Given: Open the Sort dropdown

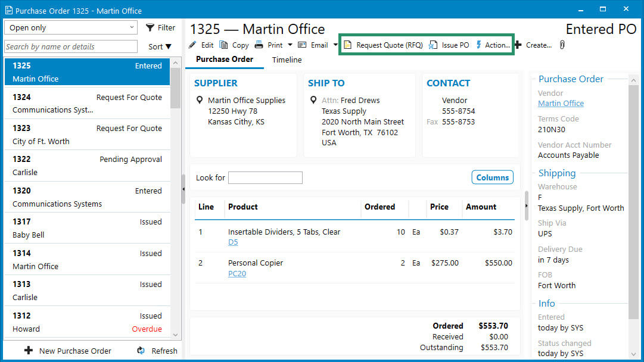Looking at the screenshot, I should pyautogui.click(x=160, y=47).
